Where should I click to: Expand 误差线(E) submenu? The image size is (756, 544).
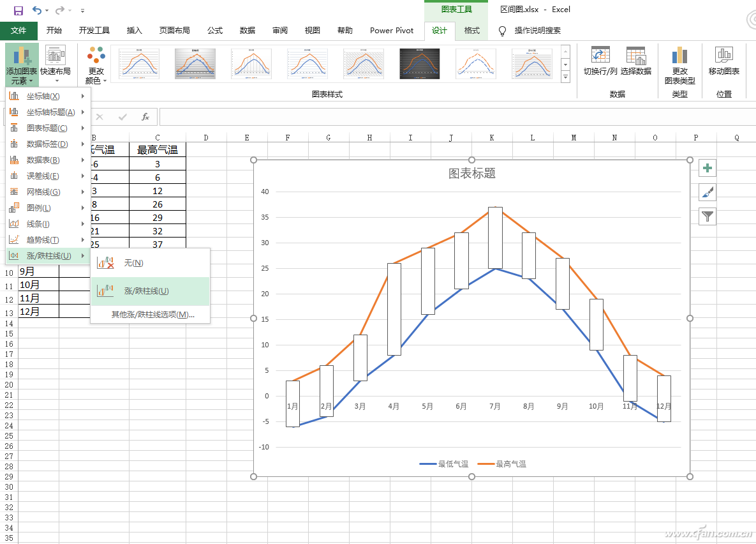(48, 176)
